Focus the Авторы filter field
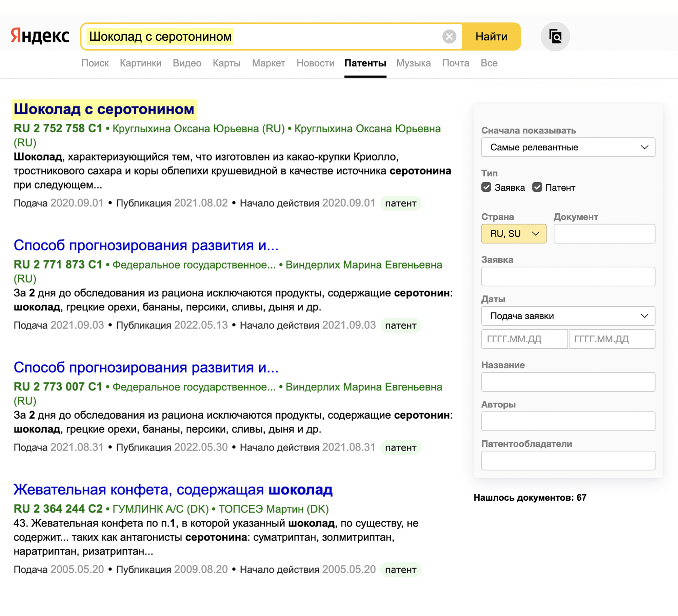Screen dimensions: 678x616 [568, 421]
